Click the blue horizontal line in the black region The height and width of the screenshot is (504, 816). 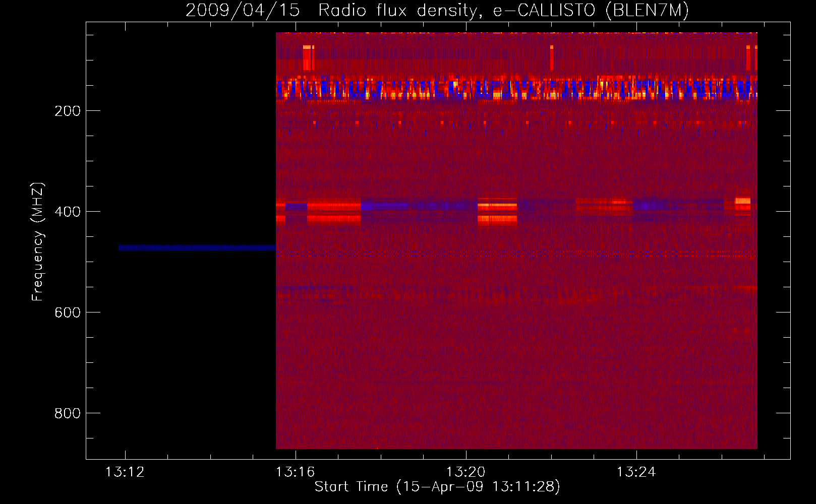coord(197,247)
